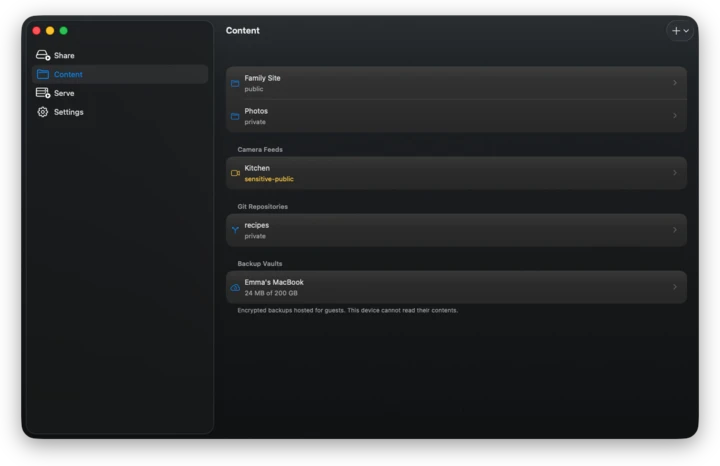
Task: Go to Share section label
Action: 64,56
